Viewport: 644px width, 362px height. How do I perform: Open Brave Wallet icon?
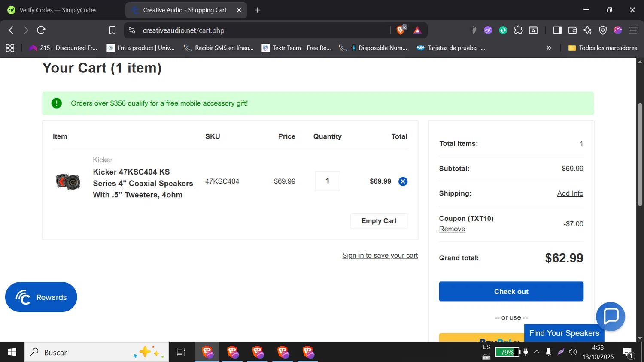coord(572,30)
